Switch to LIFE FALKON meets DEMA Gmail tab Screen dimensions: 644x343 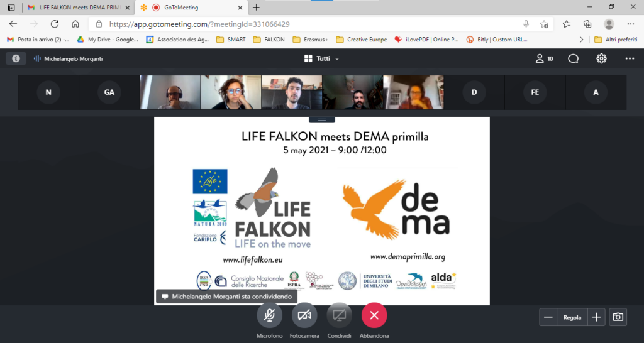tap(74, 8)
